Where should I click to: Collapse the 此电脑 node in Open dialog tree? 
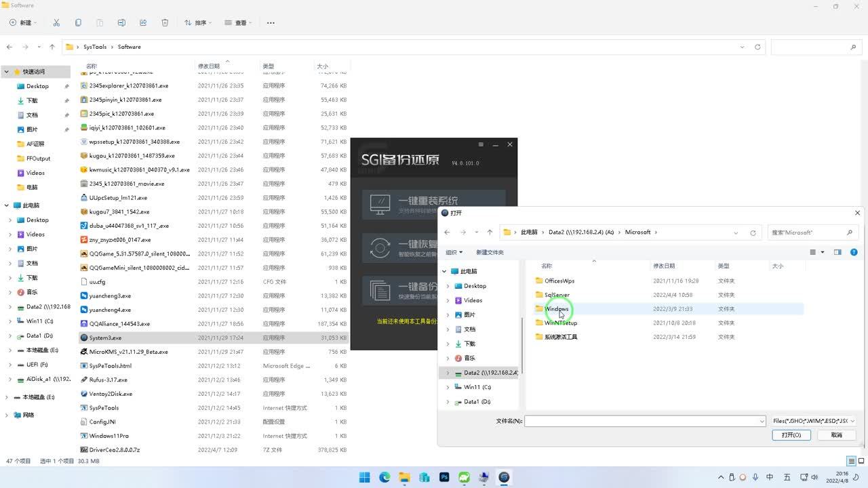445,271
